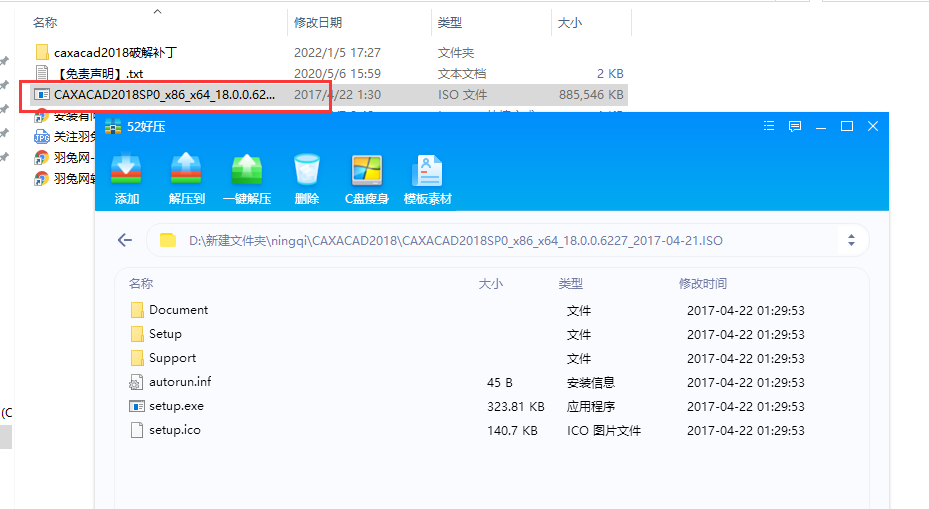Viewport: 929px width, 509px height.
Task: Click the ICO 图片文件 type cell
Action: 604,431
